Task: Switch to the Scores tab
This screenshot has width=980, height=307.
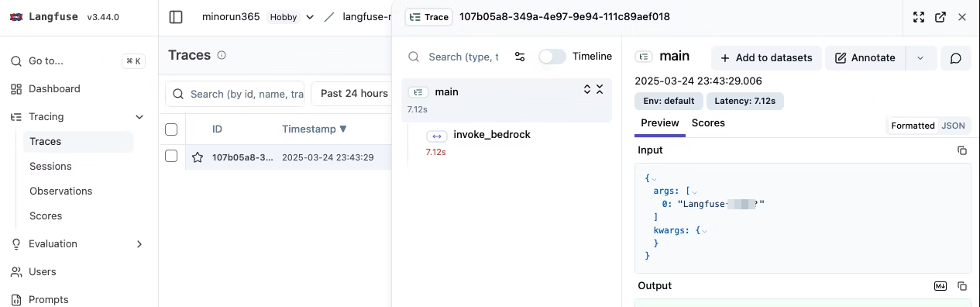Action: 708,123
